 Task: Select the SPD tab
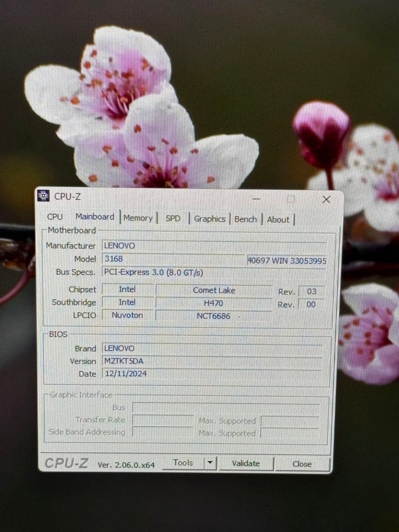tap(173, 218)
